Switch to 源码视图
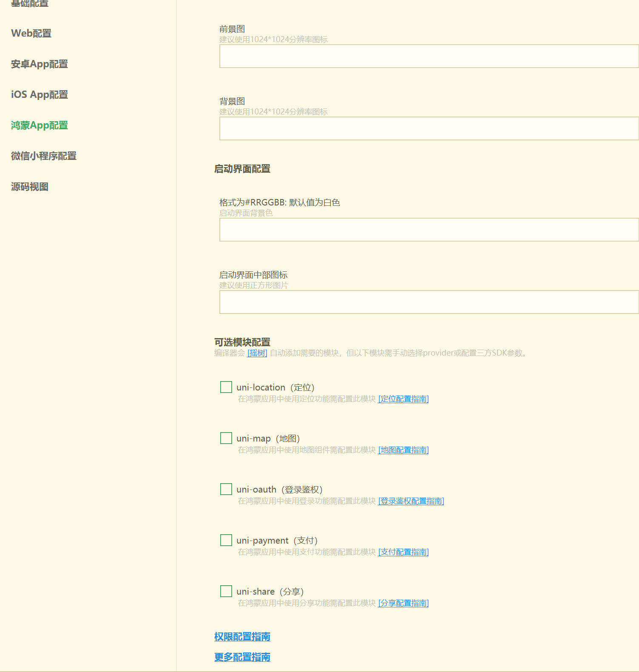The image size is (639, 672). pyautogui.click(x=29, y=187)
